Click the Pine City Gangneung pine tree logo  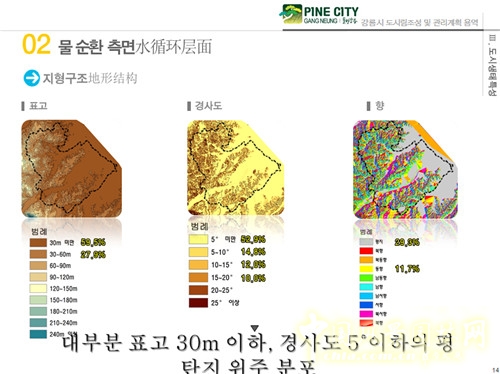click(291, 14)
